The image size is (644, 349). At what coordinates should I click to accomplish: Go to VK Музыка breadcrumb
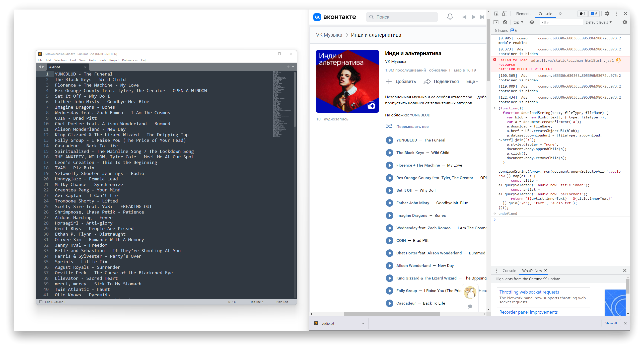tap(329, 35)
